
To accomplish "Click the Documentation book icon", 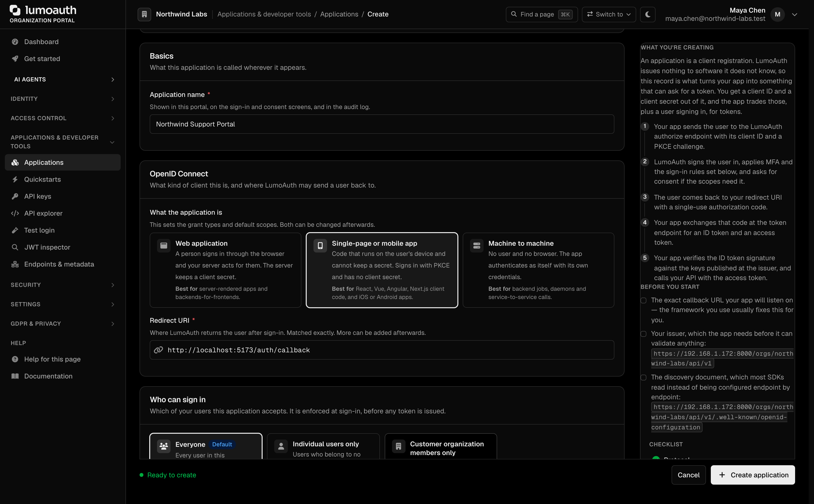I will click(15, 376).
